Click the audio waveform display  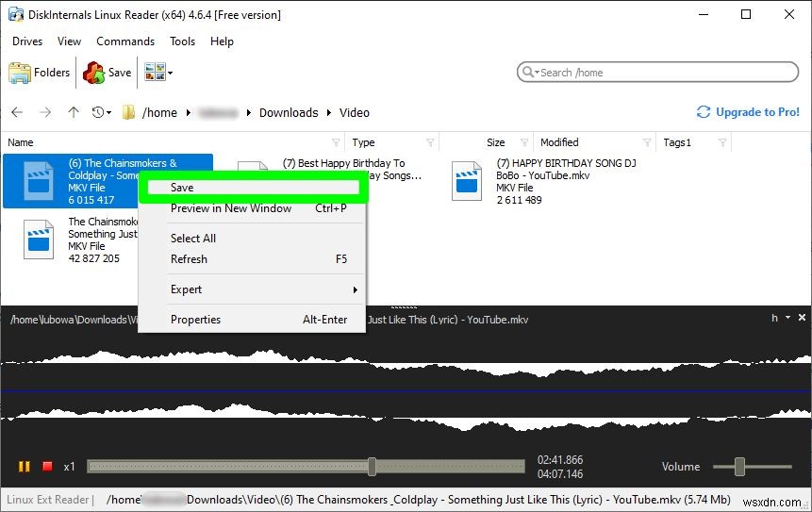(406, 391)
